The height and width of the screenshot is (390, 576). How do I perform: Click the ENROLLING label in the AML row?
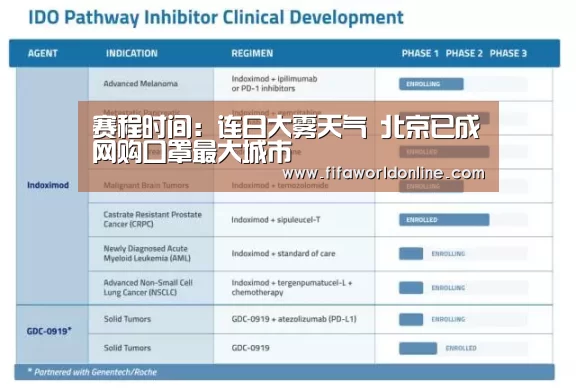pyautogui.click(x=448, y=254)
